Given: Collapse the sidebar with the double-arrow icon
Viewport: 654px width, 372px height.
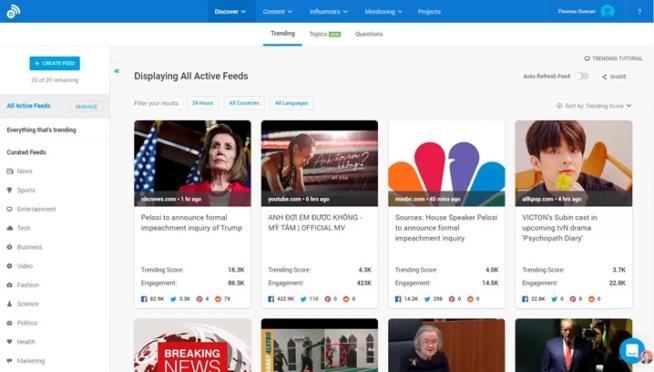Looking at the screenshot, I should [x=117, y=71].
